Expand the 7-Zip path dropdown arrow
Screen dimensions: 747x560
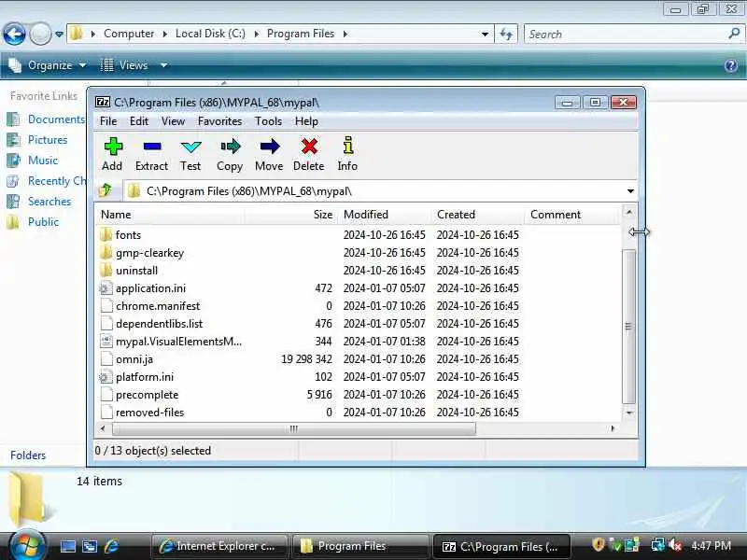tap(630, 191)
